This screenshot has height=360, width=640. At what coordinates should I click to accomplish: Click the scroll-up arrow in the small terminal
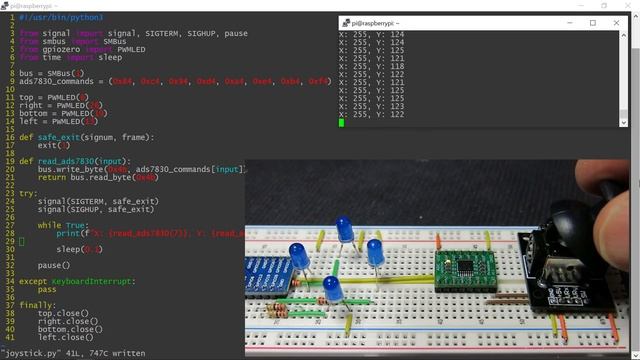click(x=623, y=36)
